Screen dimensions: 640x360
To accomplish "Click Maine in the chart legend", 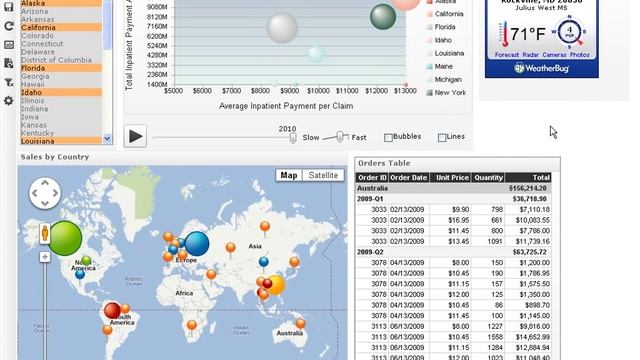I will tap(440, 66).
